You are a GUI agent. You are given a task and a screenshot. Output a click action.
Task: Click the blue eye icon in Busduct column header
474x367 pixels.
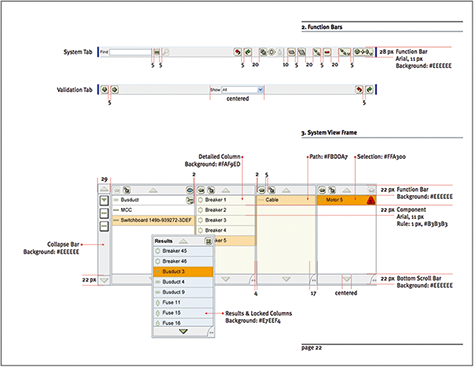tap(190, 190)
